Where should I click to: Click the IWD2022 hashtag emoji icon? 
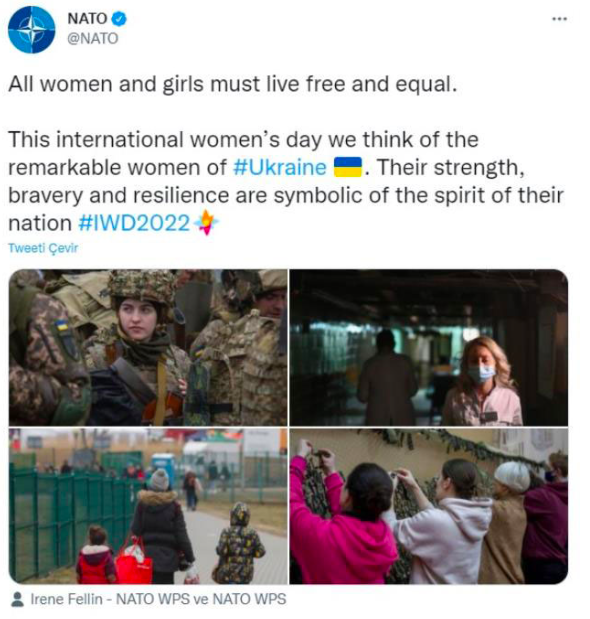click(206, 223)
